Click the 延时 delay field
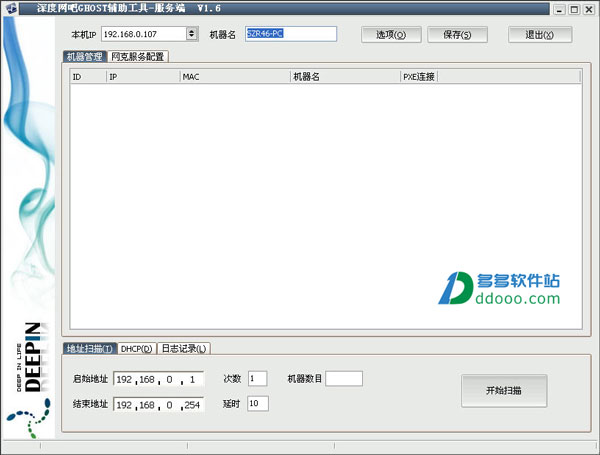600x455 pixels. (258, 403)
